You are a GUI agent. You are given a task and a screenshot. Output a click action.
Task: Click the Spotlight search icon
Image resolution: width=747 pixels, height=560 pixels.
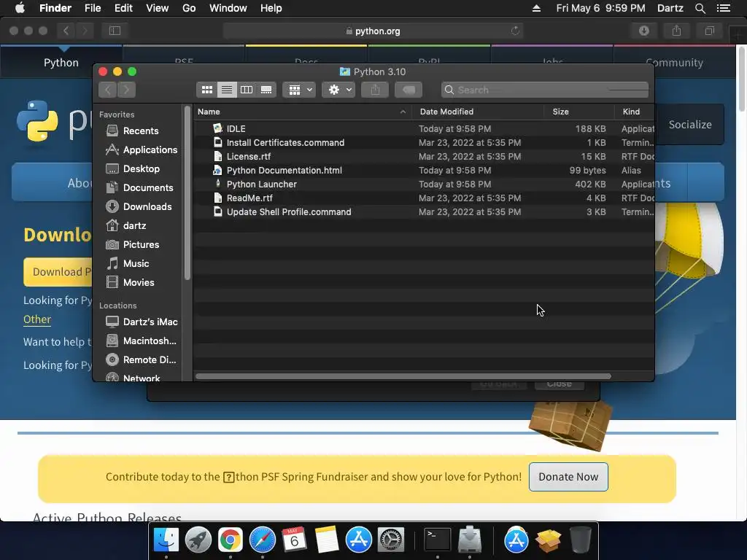coord(700,8)
